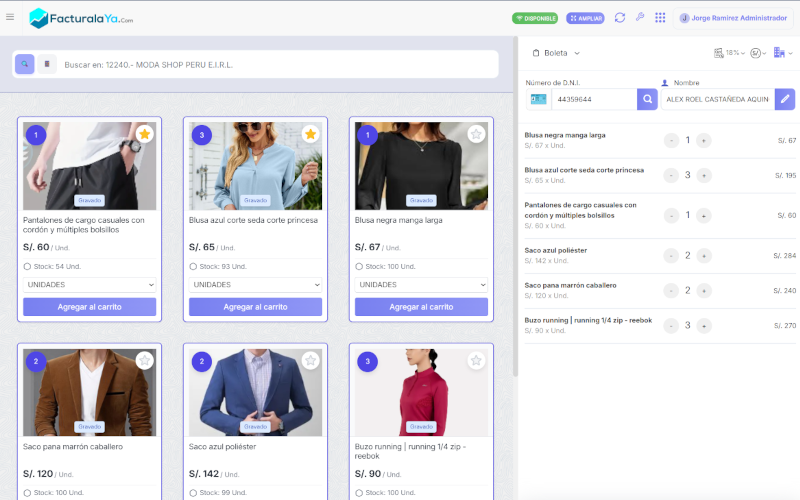Viewport: 800px width, 500px height.
Task: Decrease quantity of Buzo running in cart
Action: click(671, 326)
